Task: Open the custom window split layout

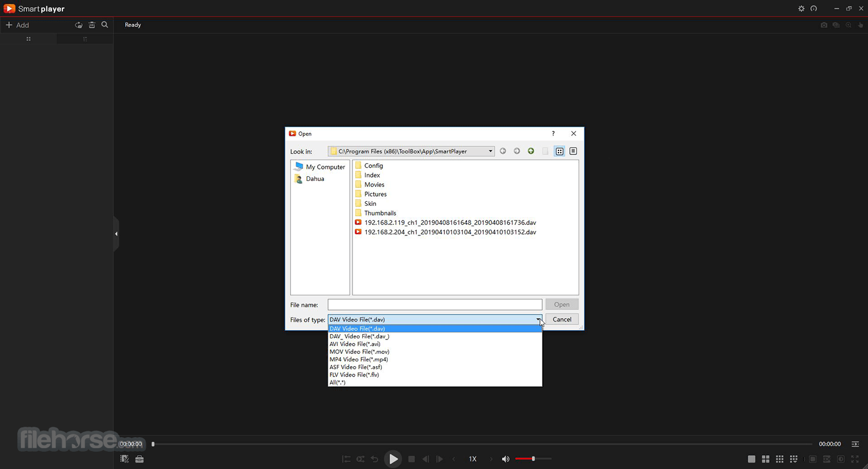Action: pos(793,459)
